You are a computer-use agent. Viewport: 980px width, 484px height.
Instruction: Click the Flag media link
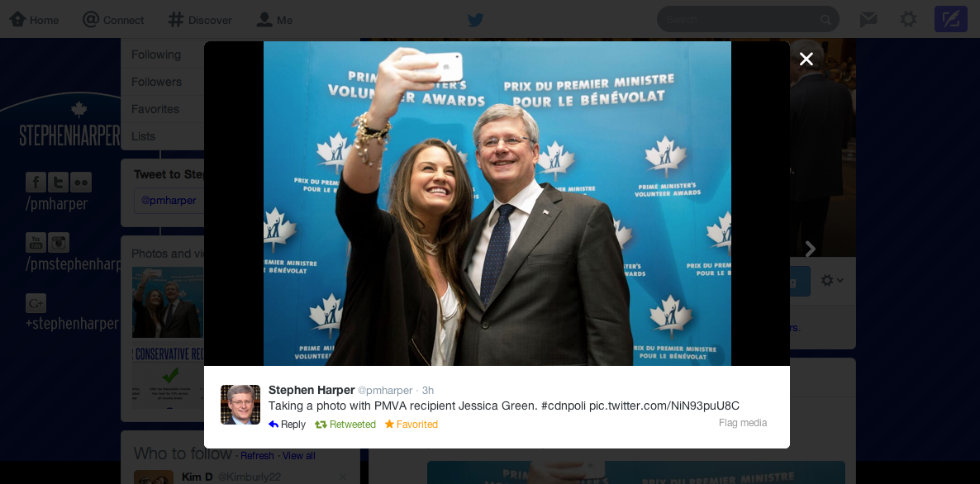743,423
